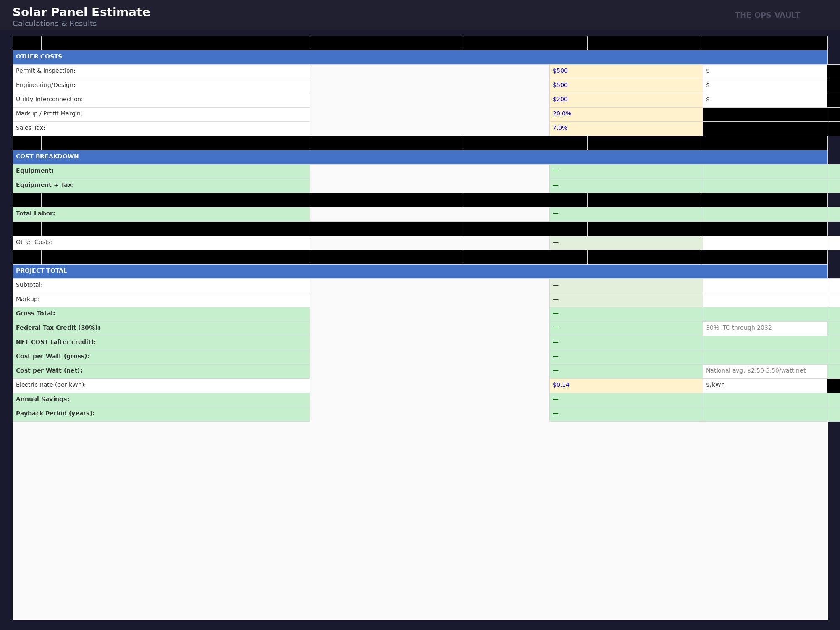The width and height of the screenshot is (840, 630).
Task: Select the 'Equipment + Tax:' row label
Action: (161, 186)
